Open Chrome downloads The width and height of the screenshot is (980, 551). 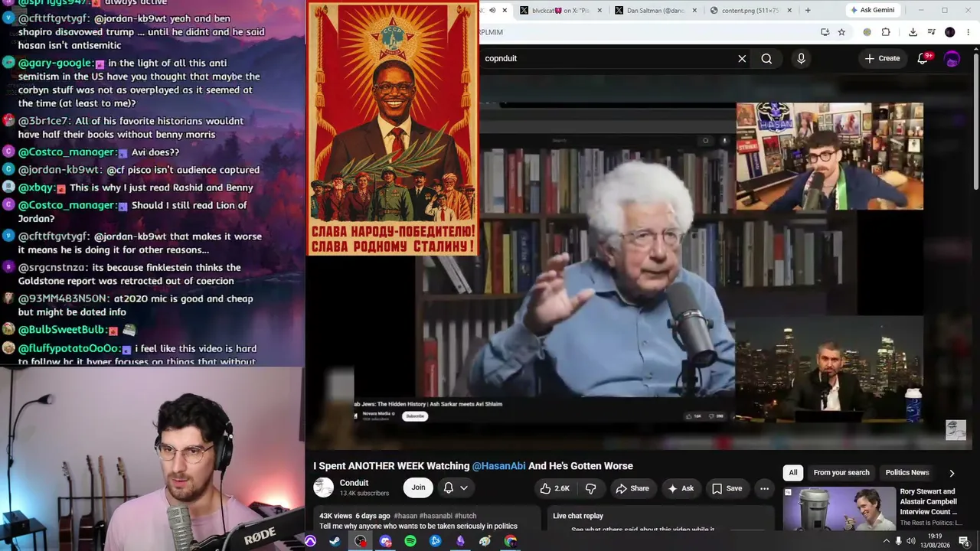click(x=913, y=32)
